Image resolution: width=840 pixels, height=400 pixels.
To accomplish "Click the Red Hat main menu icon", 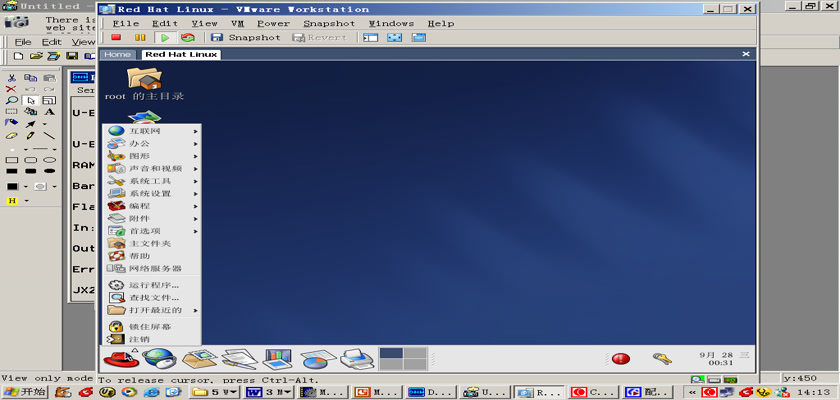I will pos(121,358).
